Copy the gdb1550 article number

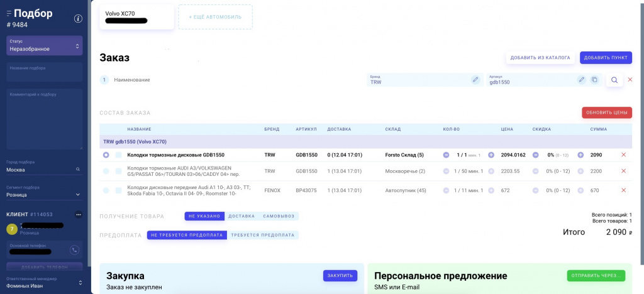(x=594, y=80)
